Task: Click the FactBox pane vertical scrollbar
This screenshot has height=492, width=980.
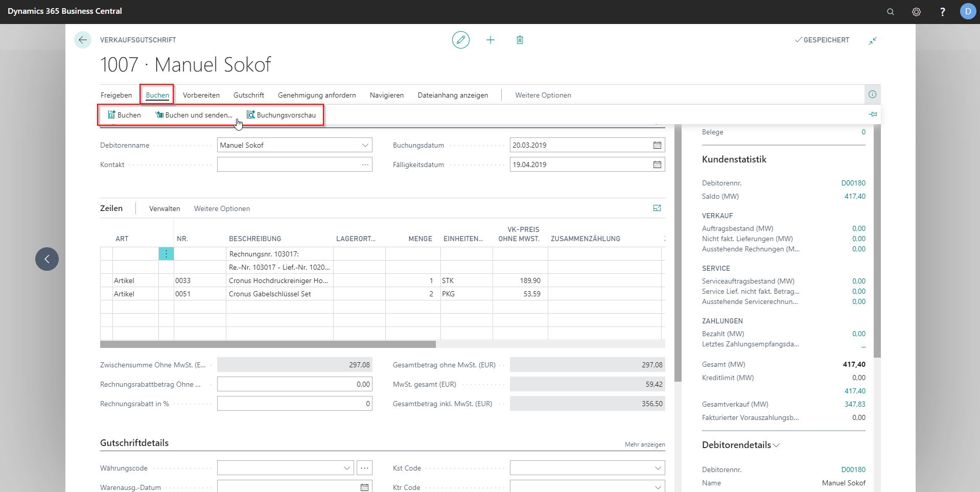Action: point(877,241)
